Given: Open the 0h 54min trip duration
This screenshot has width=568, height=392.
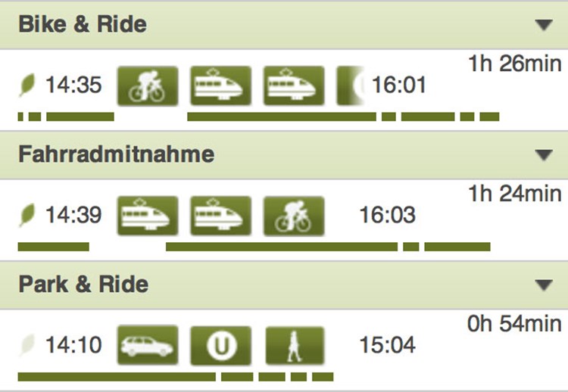Looking at the screenshot, I should point(514,324).
